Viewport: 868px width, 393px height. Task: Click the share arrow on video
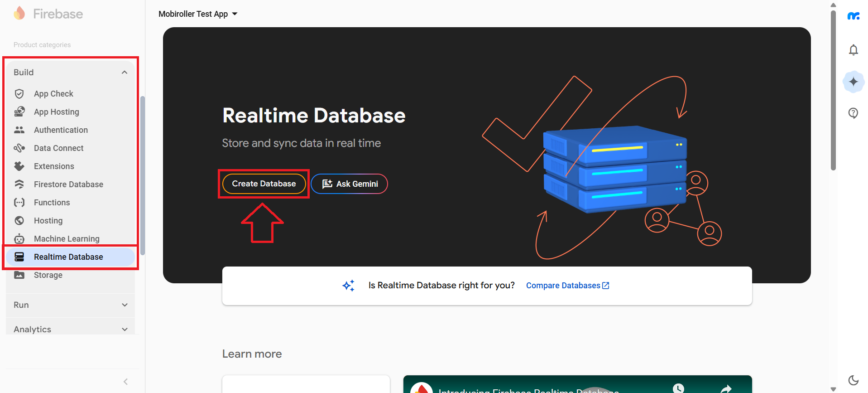pos(726,389)
